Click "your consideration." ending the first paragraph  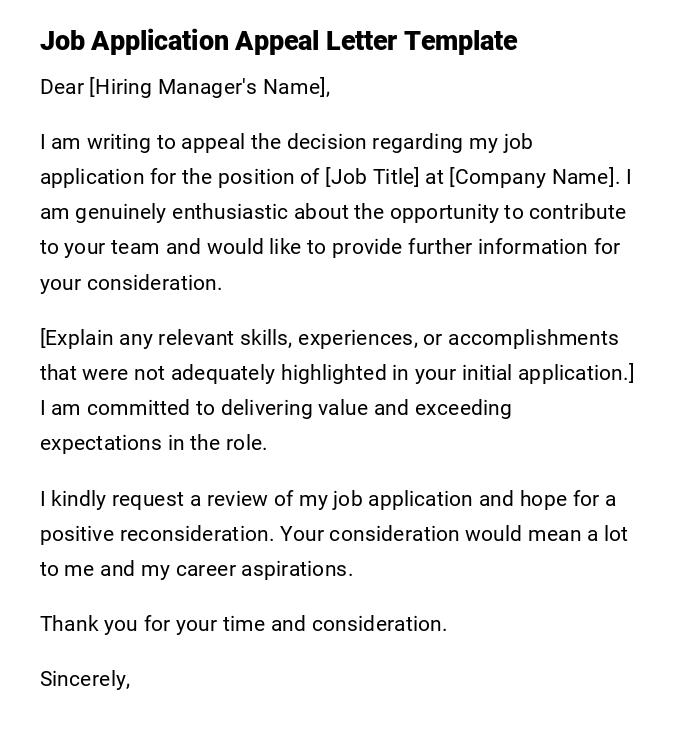131,283
